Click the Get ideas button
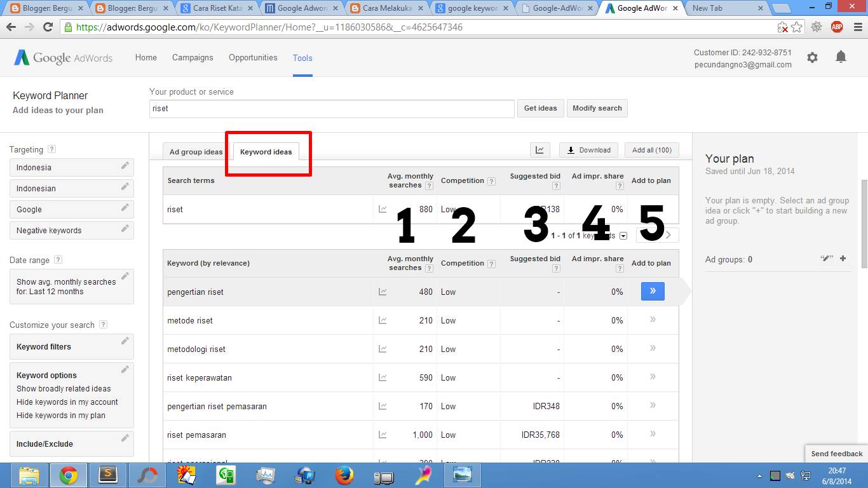 [540, 108]
